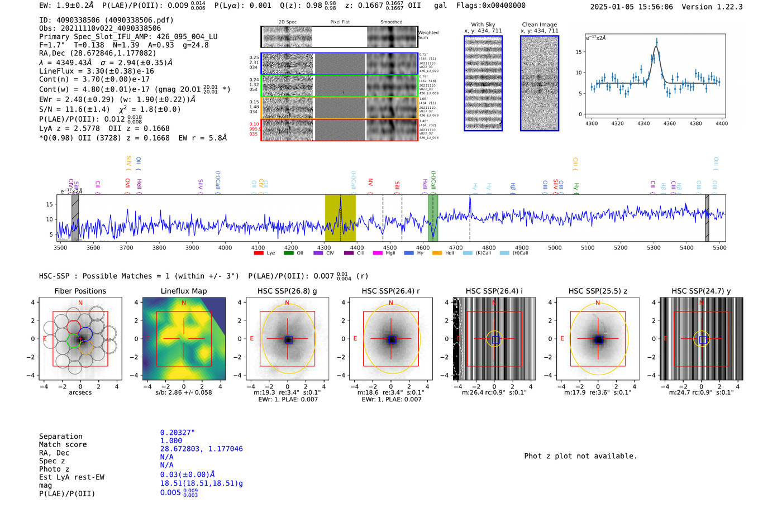This screenshot has height=532, width=782.
Task: Click the red Lyα legend swatch
Action: (258, 253)
